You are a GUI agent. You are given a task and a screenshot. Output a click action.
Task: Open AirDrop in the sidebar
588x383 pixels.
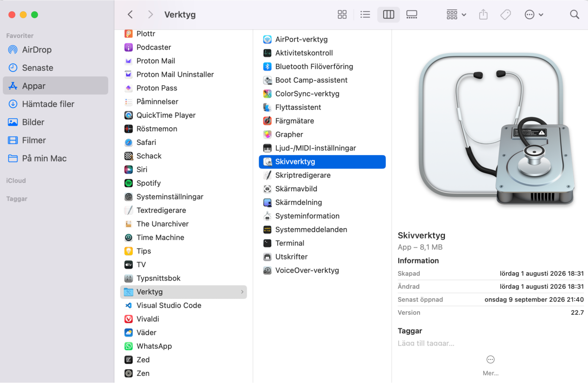point(55,50)
